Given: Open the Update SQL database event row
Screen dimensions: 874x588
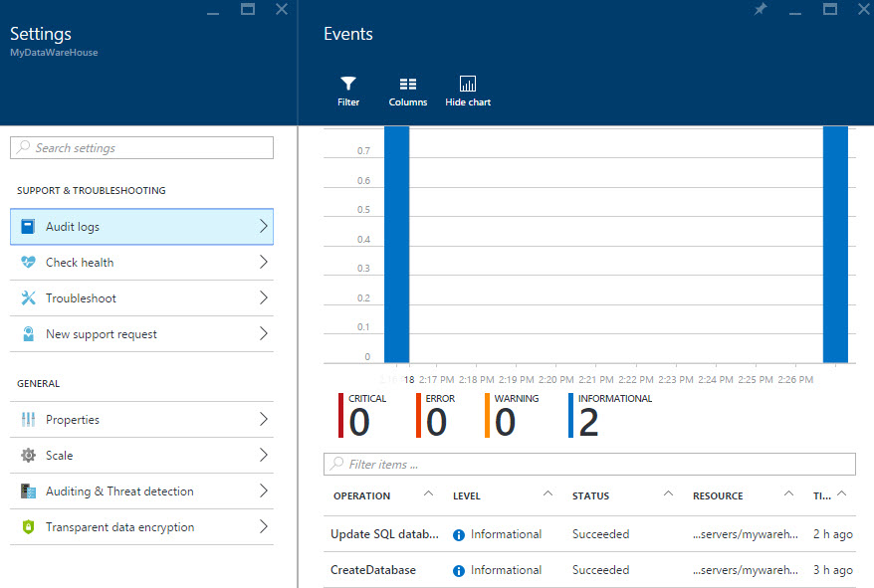Looking at the screenshot, I should pyautogui.click(x=384, y=534).
